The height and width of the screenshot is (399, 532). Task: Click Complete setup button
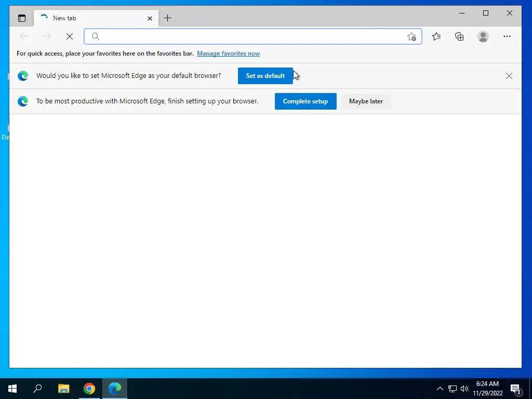(x=305, y=101)
